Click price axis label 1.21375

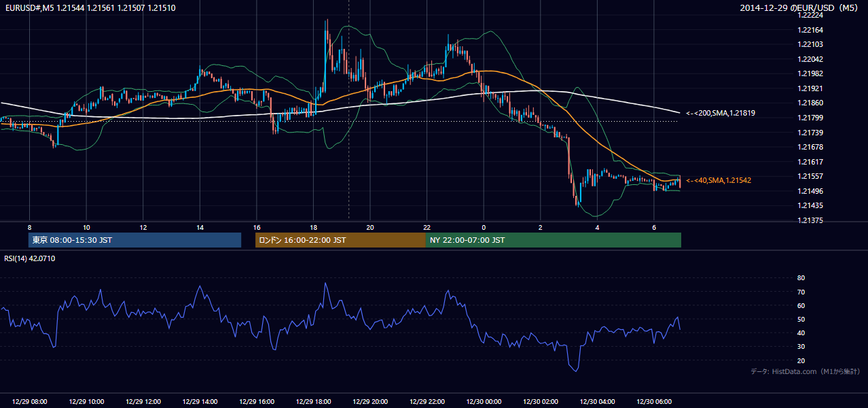point(810,220)
